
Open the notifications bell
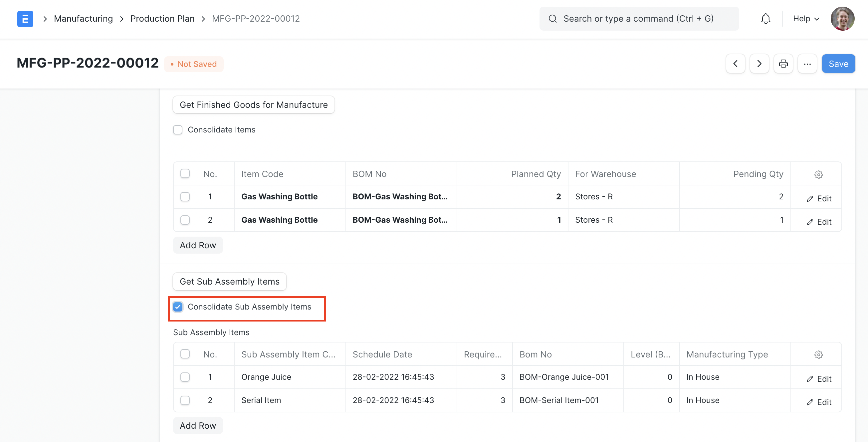765,19
